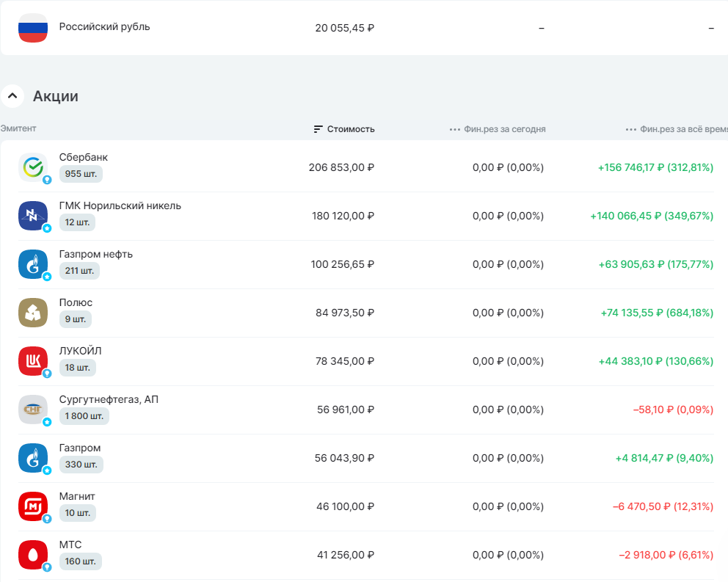Click the Акции section heading
728x582 pixels.
click(55, 96)
